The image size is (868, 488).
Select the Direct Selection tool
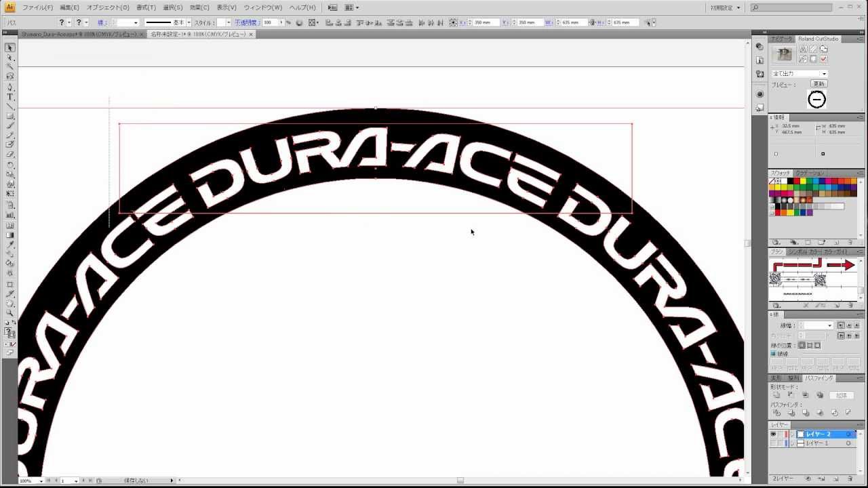click(x=10, y=58)
